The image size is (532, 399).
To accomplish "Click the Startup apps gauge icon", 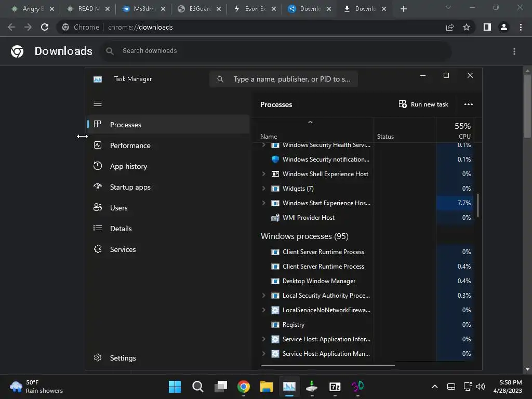I will [x=98, y=187].
